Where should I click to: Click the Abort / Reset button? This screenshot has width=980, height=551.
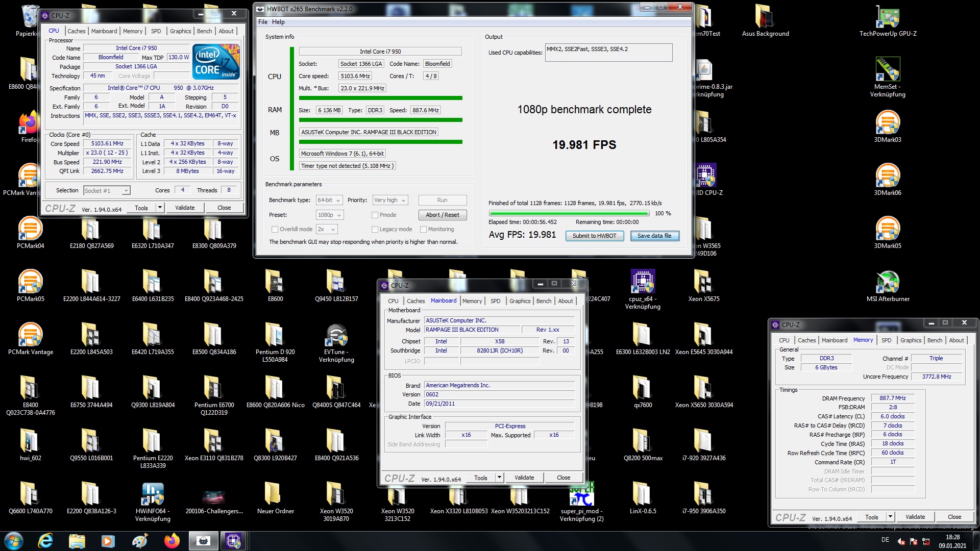[x=443, y=215]
